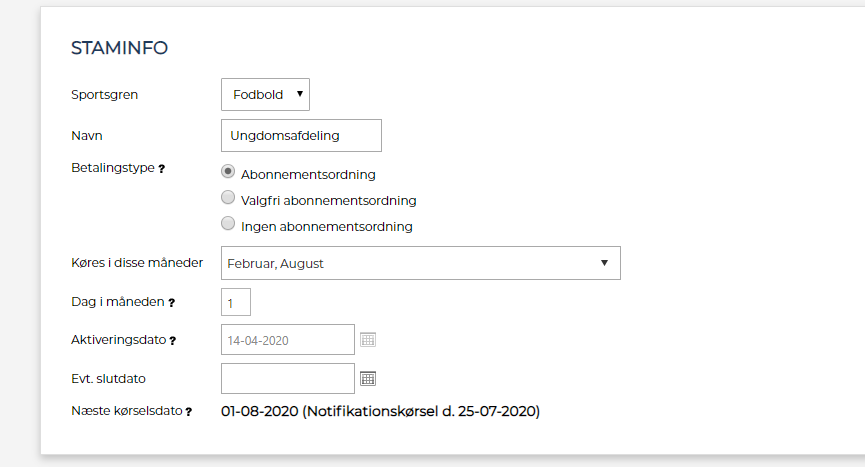This screenshot has width=865, height=467.
Task: Open the calendar picker for Evt. slutdato
Action: [x=368, y=378]
